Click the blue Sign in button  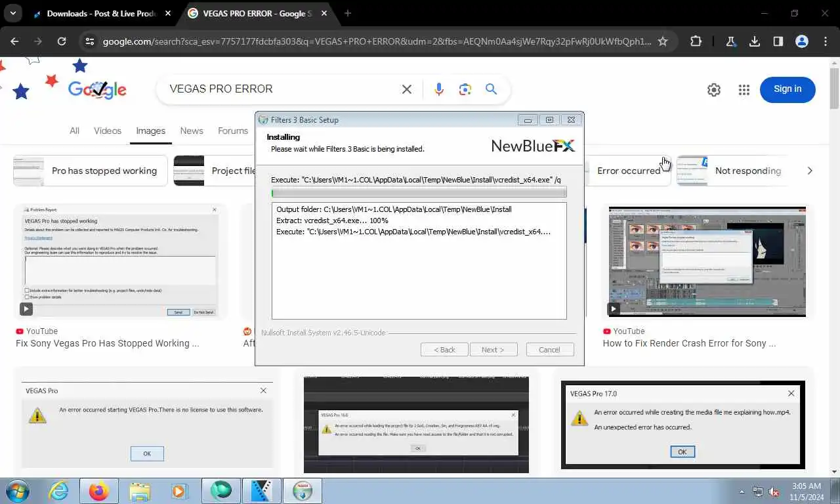pyautogui.click(x=787, y=89)
